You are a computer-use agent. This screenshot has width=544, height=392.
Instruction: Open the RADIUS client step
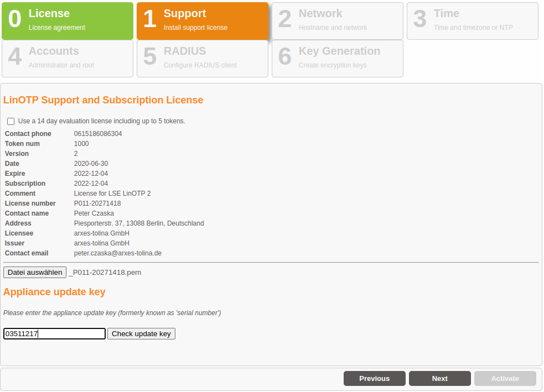pos(203,59)
